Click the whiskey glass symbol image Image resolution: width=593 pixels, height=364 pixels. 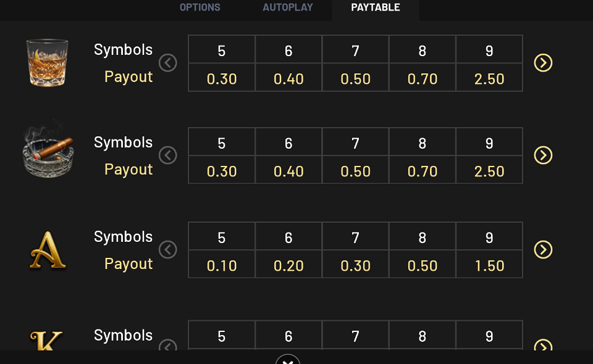48,63
